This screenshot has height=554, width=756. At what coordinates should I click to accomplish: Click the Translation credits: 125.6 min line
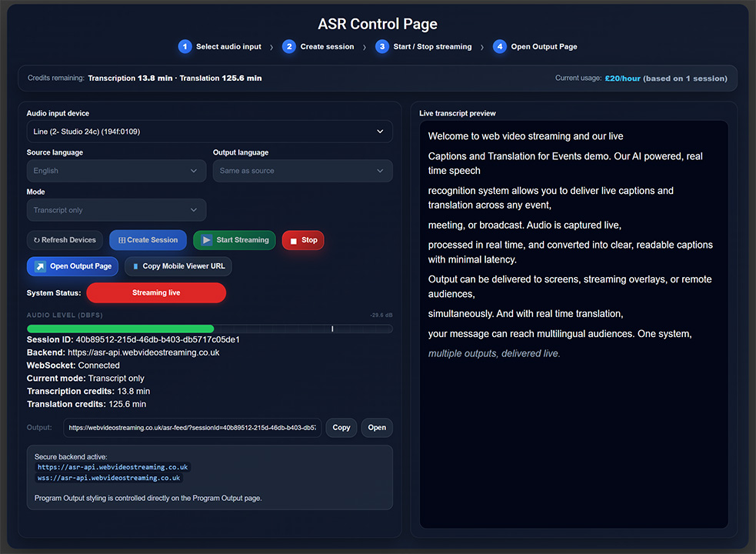86,405
